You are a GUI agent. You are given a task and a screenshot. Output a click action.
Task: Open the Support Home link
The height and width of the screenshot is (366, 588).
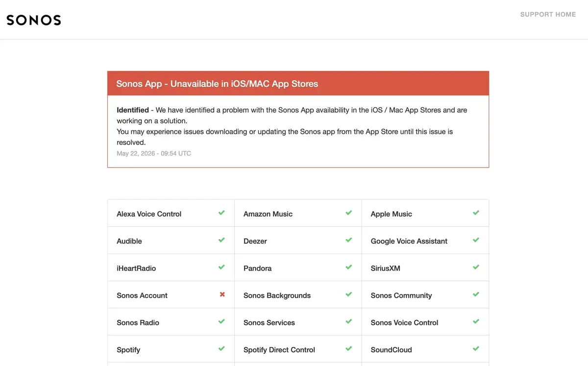(x=548, y=14)
